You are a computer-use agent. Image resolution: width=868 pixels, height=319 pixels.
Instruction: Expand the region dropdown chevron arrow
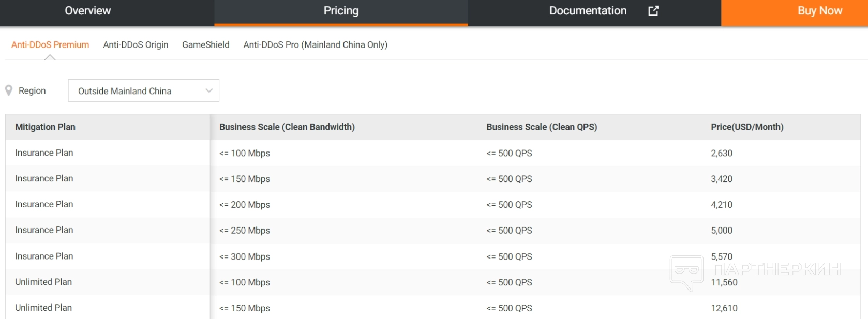(x=209, y=90)
